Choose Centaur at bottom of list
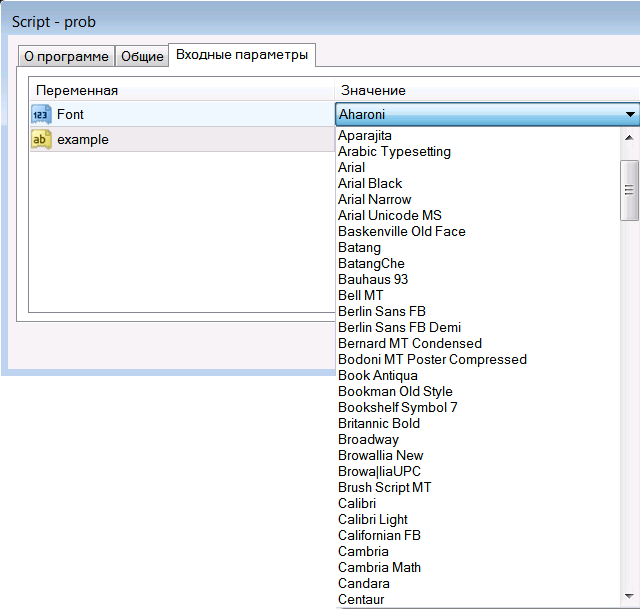Viewport: 640px width, 609px height. tap(361, 600)
